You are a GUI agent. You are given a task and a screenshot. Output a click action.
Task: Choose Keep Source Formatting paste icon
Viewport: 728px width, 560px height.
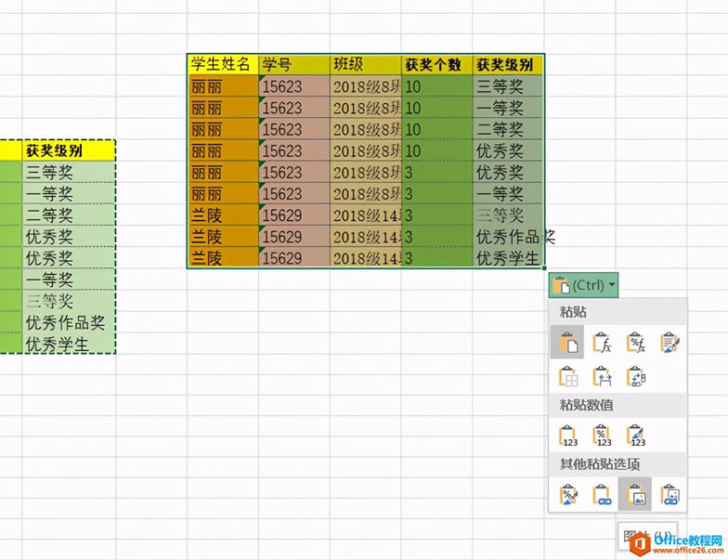pos(669,342)
